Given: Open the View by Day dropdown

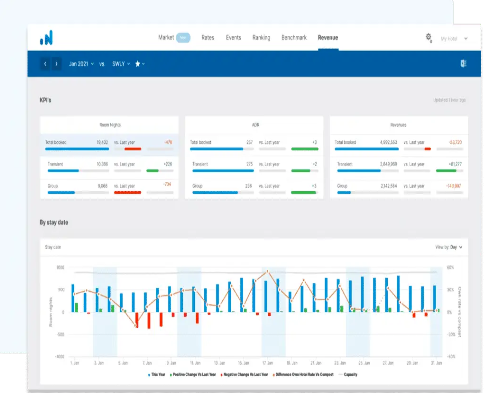Looking at the screenshot, I should [x=449, y=247].
